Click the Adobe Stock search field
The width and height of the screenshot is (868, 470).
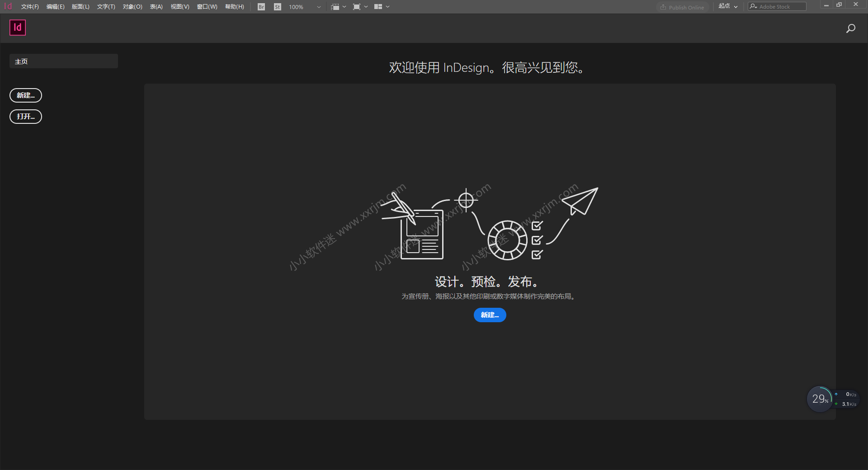coord(777,6)
